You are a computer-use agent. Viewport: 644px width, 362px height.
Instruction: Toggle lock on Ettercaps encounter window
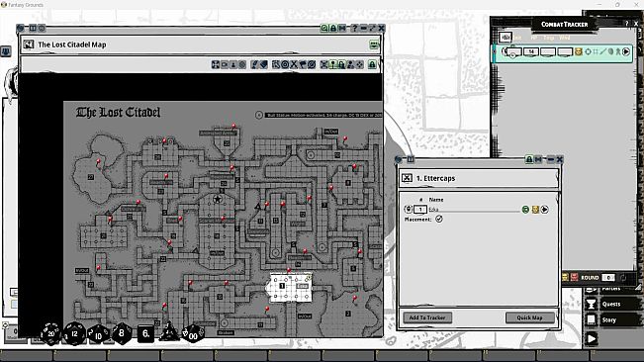[529, 159]
